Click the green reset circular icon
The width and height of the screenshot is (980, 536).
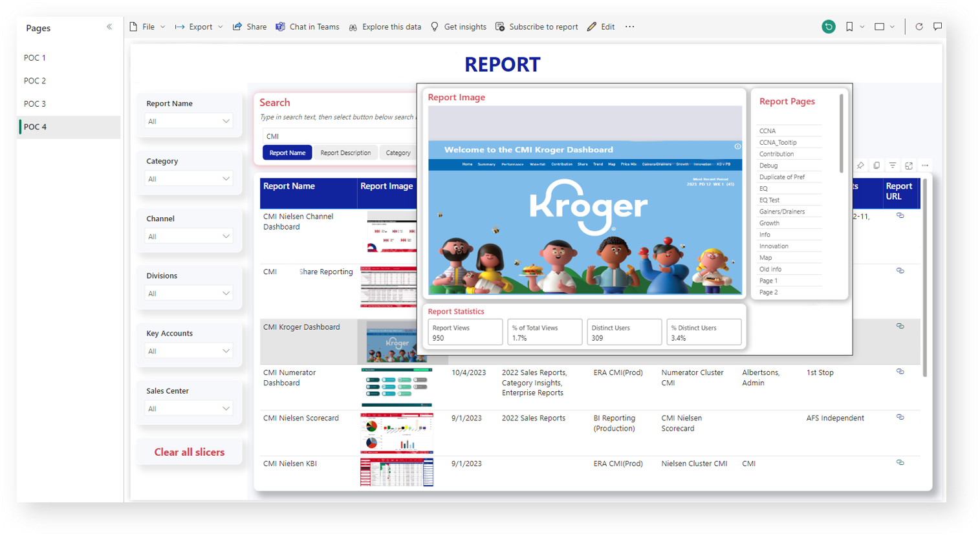829,27
